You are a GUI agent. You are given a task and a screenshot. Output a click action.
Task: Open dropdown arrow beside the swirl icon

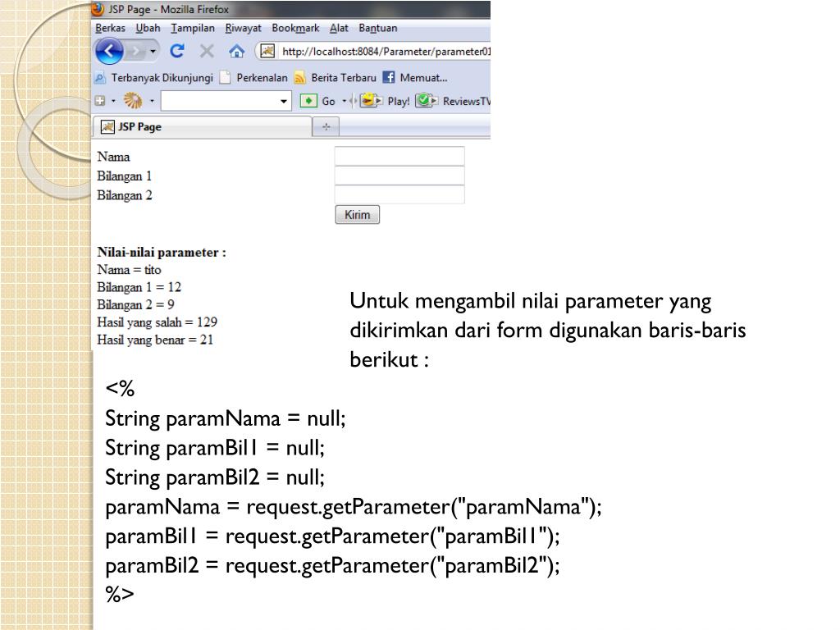point(152,100)
